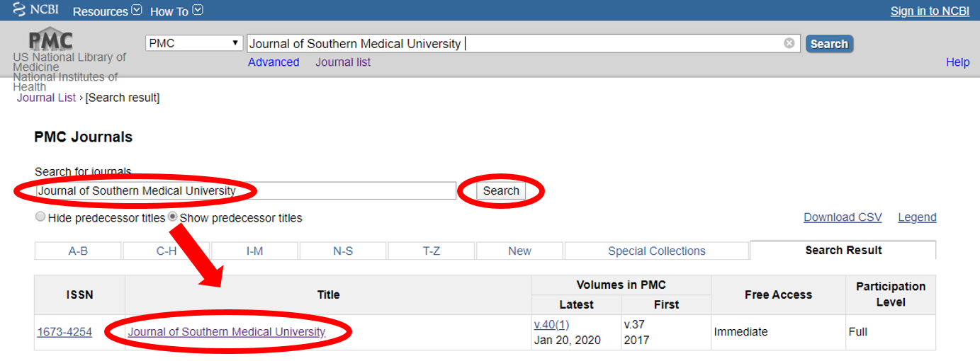
Task: Open the latest volume v.40(1) link
Action: point(552,324)
